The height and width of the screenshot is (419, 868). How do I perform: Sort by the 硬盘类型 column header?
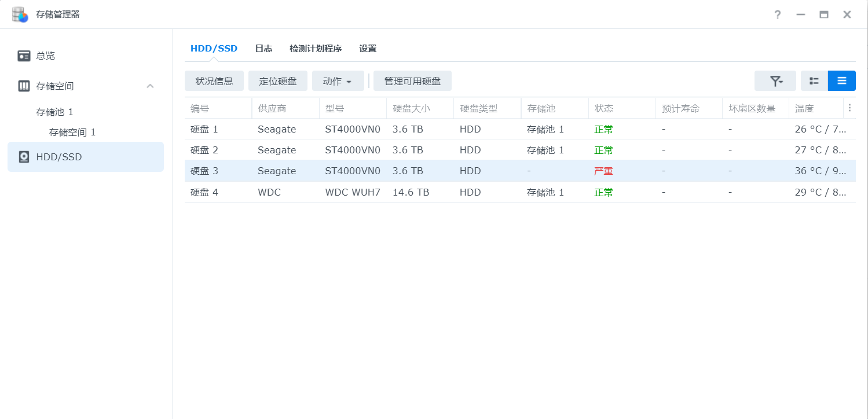pos(487,108)
